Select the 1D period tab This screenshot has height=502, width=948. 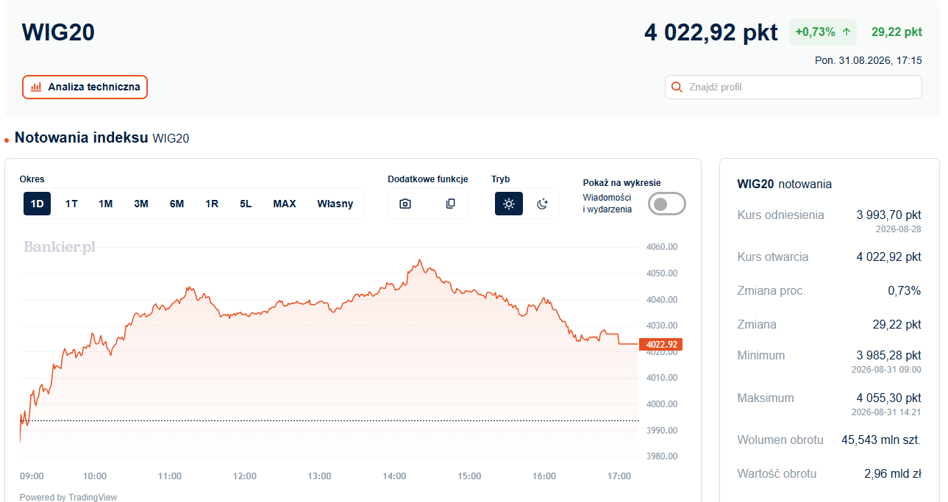click(37, 204)
